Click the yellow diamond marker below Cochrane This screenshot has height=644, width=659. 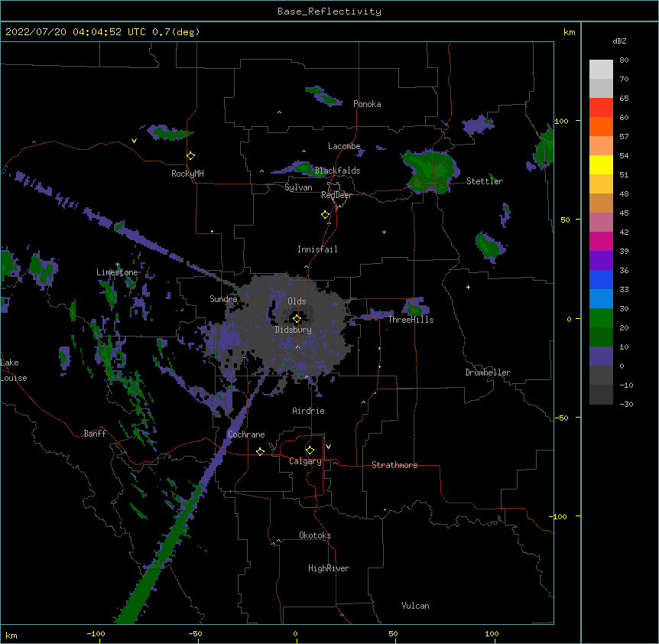260,451
